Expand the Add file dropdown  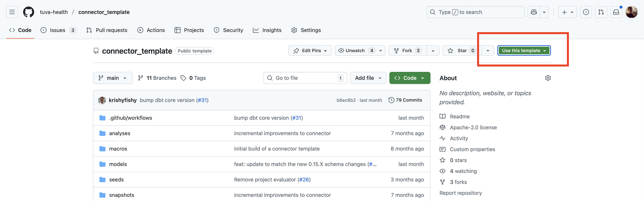tap(368, 78)
